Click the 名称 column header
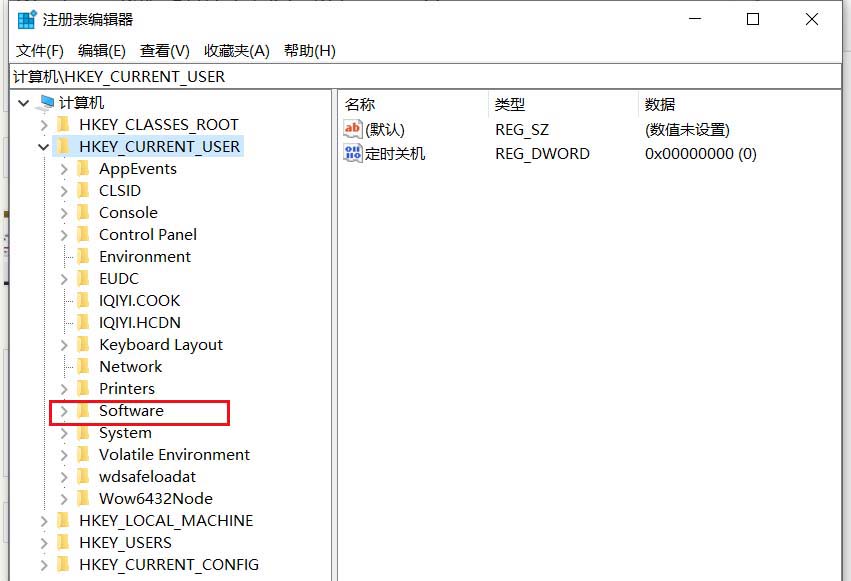 tap(360, 104)
